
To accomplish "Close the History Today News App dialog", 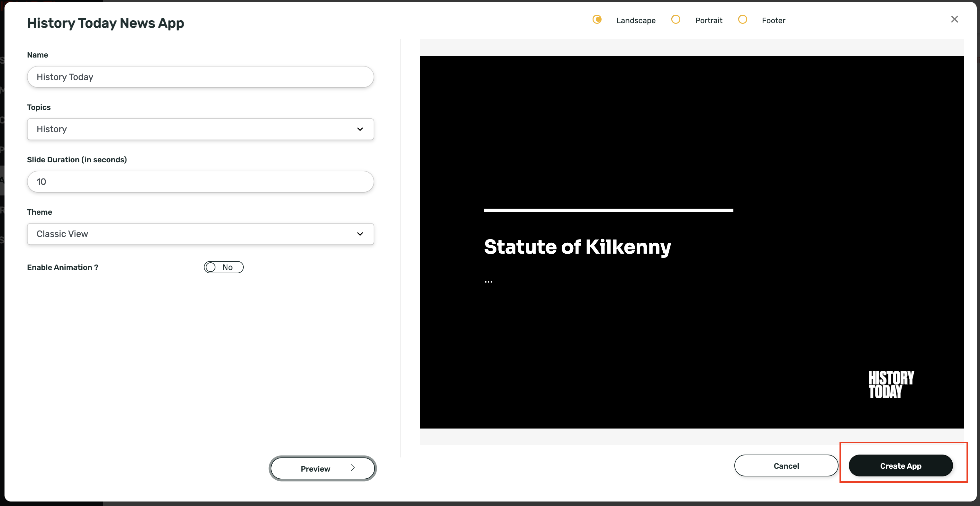I will pos(954,19).
